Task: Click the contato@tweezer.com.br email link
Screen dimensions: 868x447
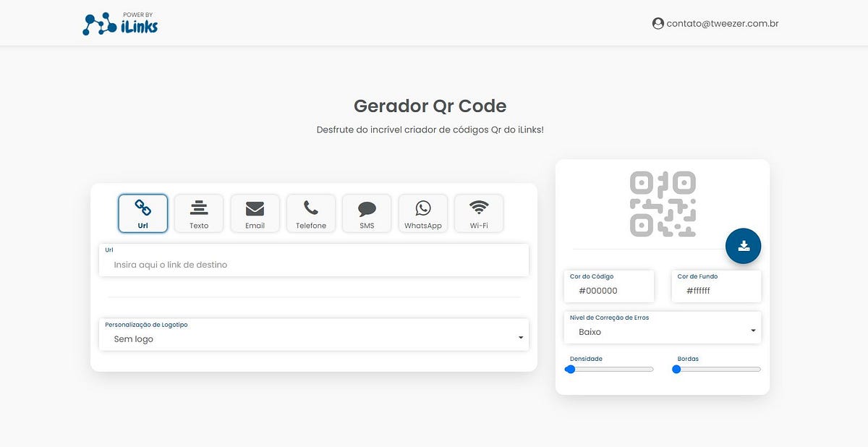Action: [x=723, y=22]
